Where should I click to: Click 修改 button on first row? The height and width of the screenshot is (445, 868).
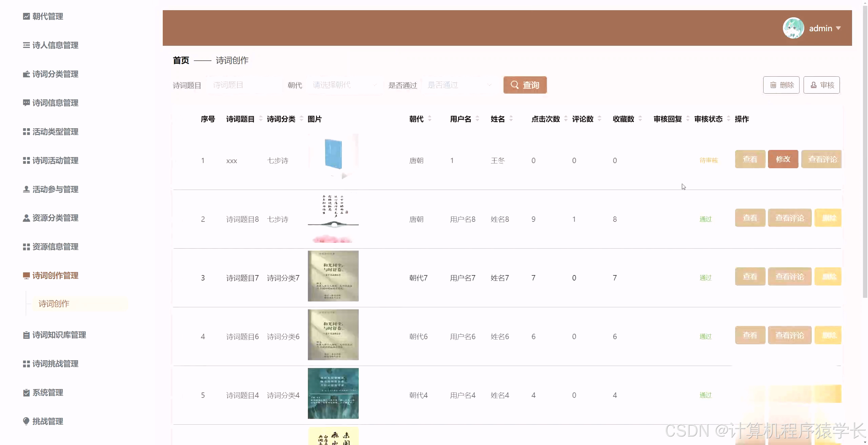click(783, 159)
